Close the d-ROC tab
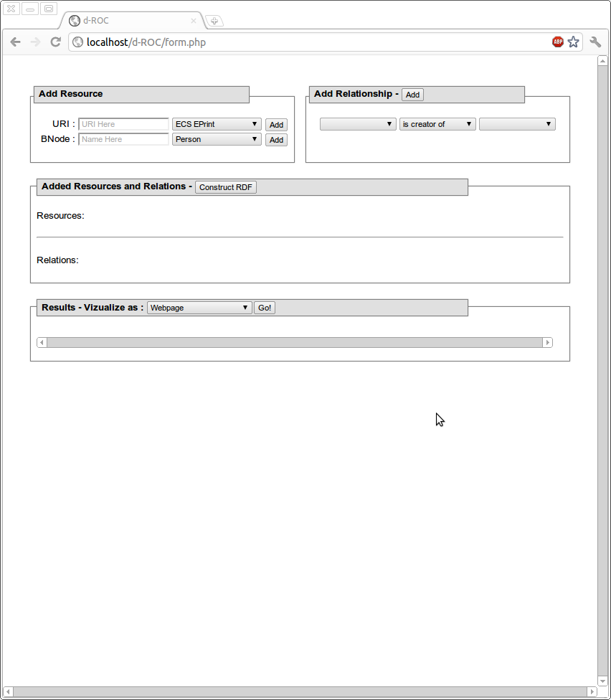Image resolution: width=611 pixels, height=700 pixels. click(193, 21)
